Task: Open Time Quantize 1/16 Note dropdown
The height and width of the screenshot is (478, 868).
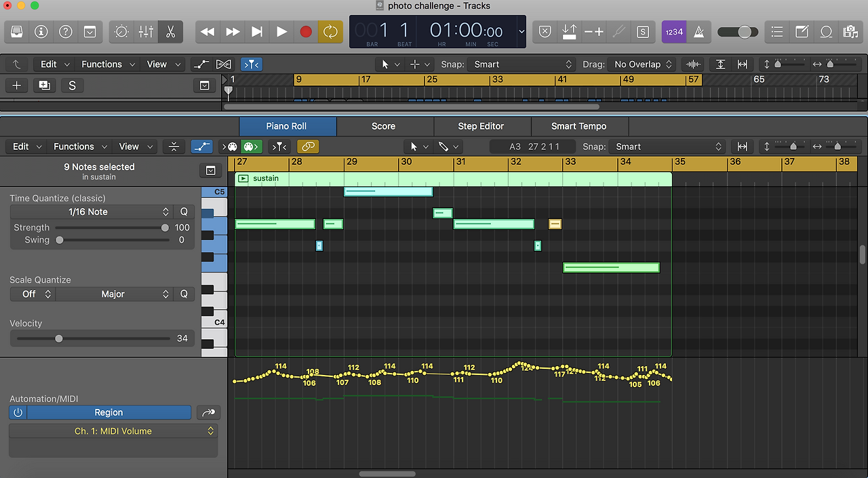Action: [x=91, y=212]
